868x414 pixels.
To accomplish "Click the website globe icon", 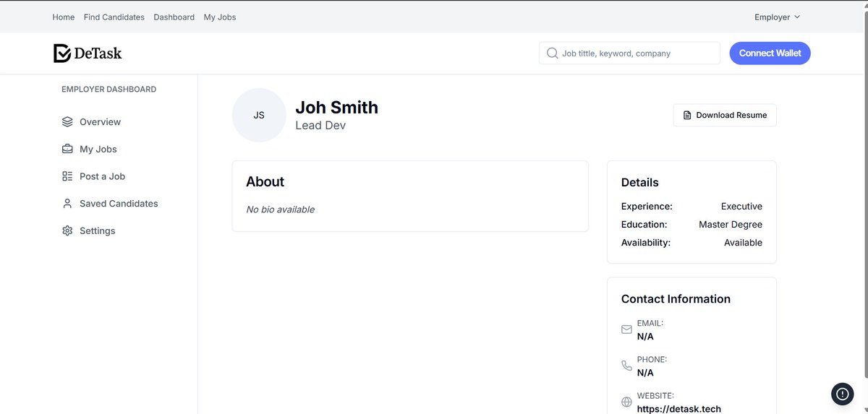I will coord(626,402).
